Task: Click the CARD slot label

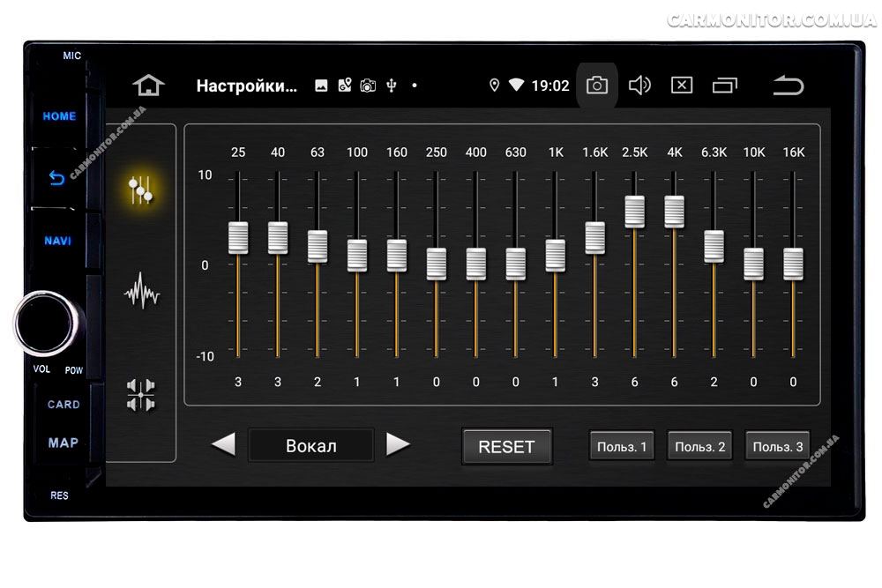Action: pyautogui.click(x=64, y=404)
